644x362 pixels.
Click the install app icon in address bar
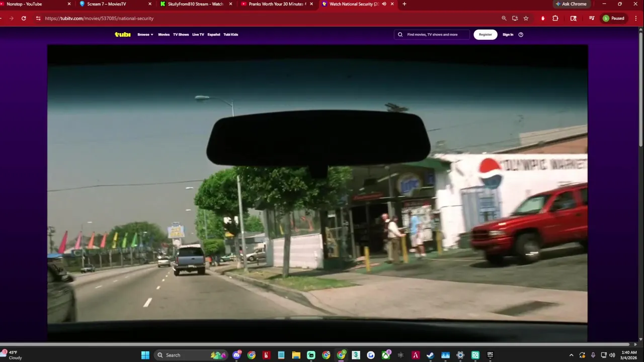point(515,18)
